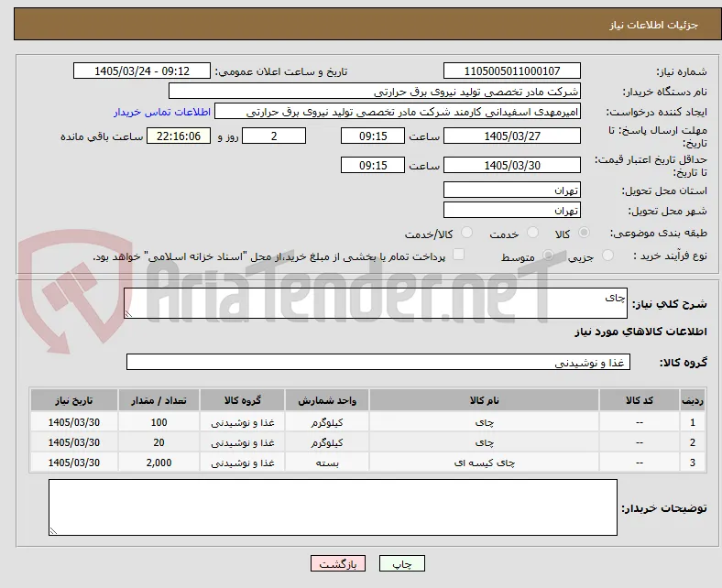Click the quantity cell 20
Screen dimensions: 722x588
[x=159, y=442]
